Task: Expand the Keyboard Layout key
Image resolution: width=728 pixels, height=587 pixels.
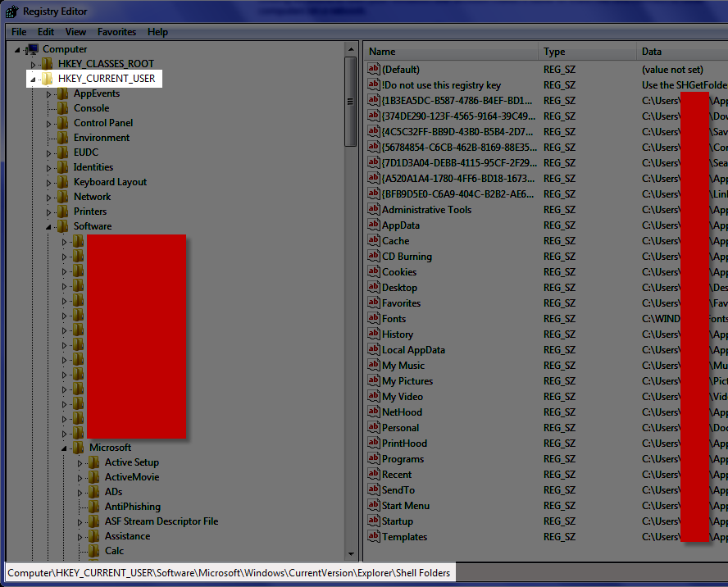Action: pyautogui.click(x=48, y=183)
